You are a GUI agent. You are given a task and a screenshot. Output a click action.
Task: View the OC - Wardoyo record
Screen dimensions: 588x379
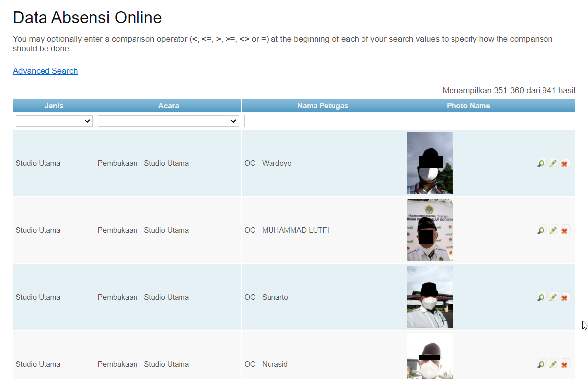[x=541, y=164]
